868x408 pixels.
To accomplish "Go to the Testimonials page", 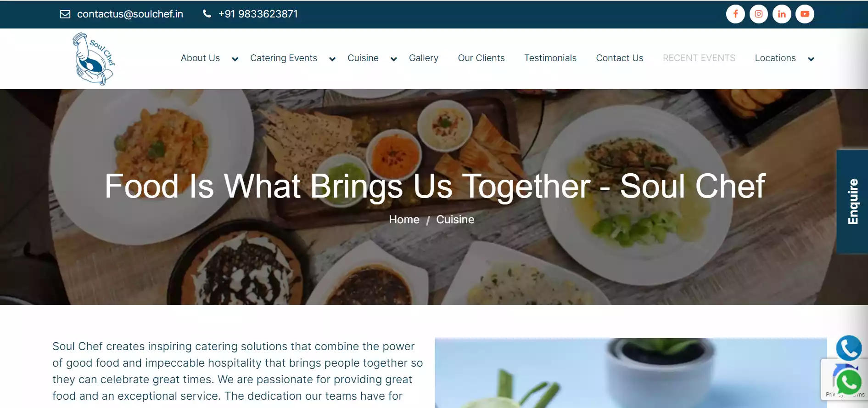I will 550,58.
